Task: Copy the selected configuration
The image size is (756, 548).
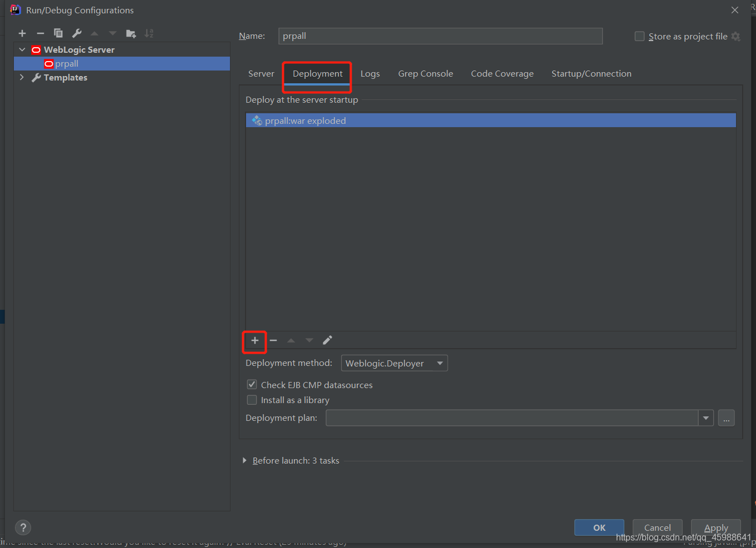Action: point(58,33)
